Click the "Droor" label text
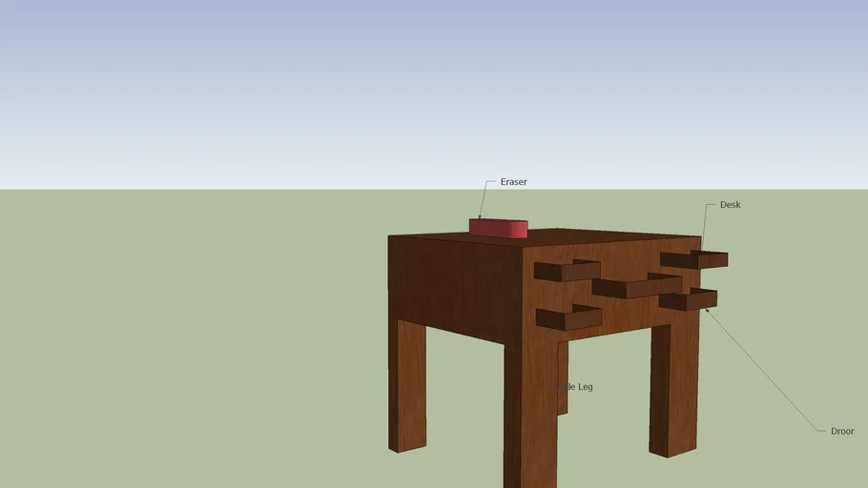Screen dimensions: 868x488 tap(842, 431)
